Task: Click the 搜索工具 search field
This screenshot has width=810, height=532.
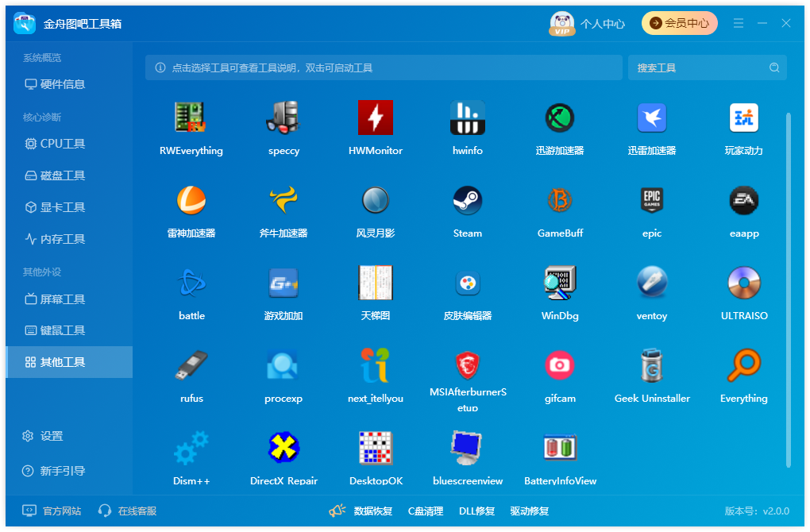Action: click(x=708, y=67)
